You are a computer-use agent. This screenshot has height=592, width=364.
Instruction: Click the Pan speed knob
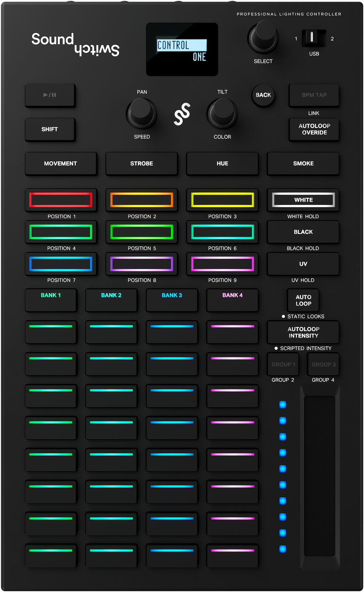142,114
